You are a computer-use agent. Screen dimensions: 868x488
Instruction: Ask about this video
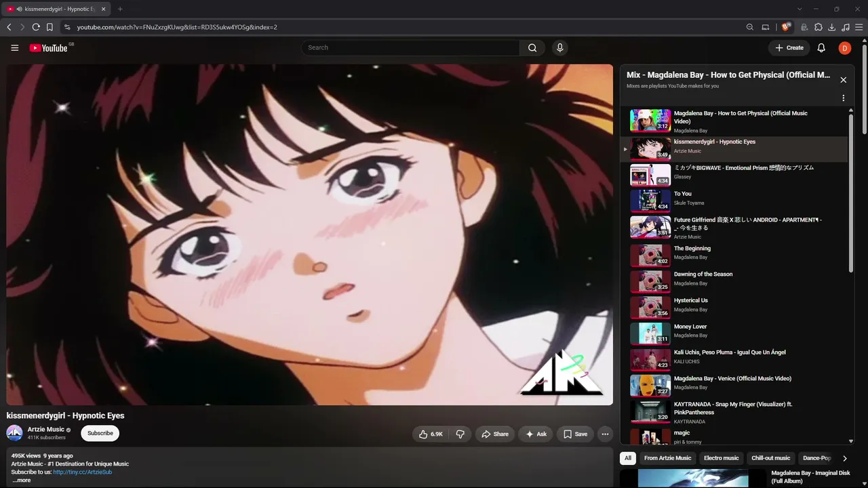[536, 434]
